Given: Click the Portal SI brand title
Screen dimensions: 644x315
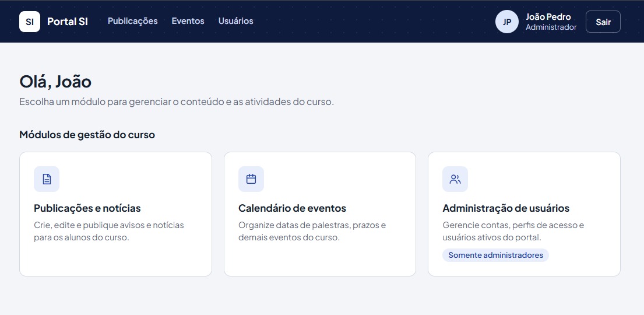Looking at the screenshot, I should 68,22.
